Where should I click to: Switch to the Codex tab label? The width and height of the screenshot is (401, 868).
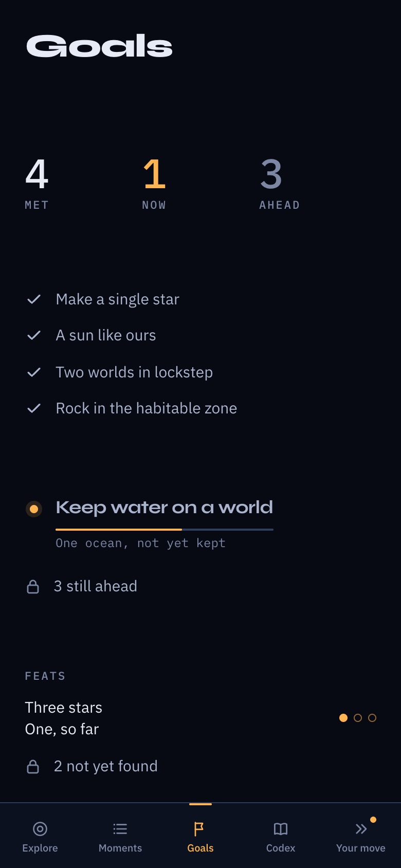(x=281, y=848)
